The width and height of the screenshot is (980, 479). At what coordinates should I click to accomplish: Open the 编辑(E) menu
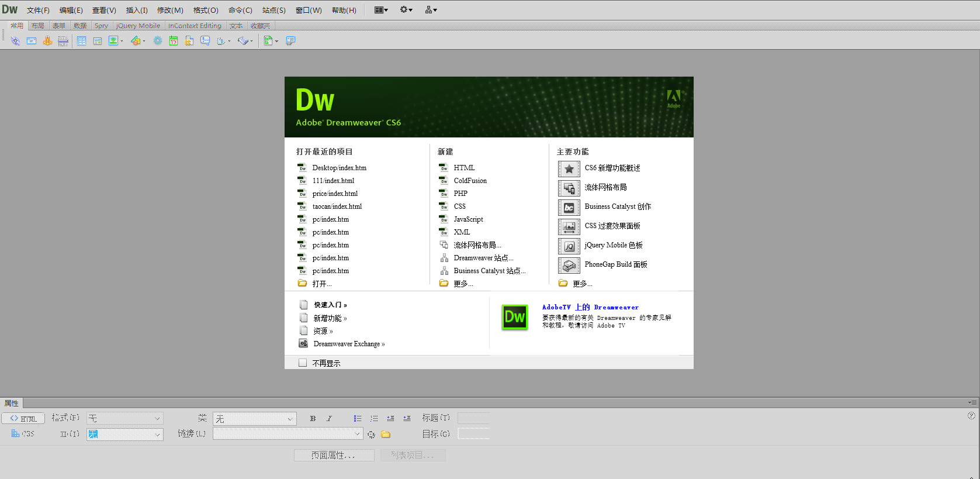pos(71,10)
